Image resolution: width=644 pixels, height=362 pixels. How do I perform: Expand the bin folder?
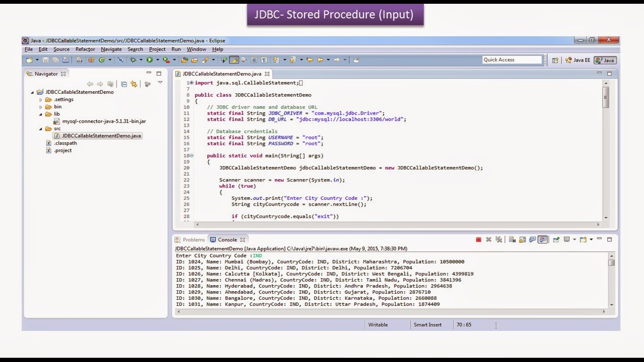41,107
